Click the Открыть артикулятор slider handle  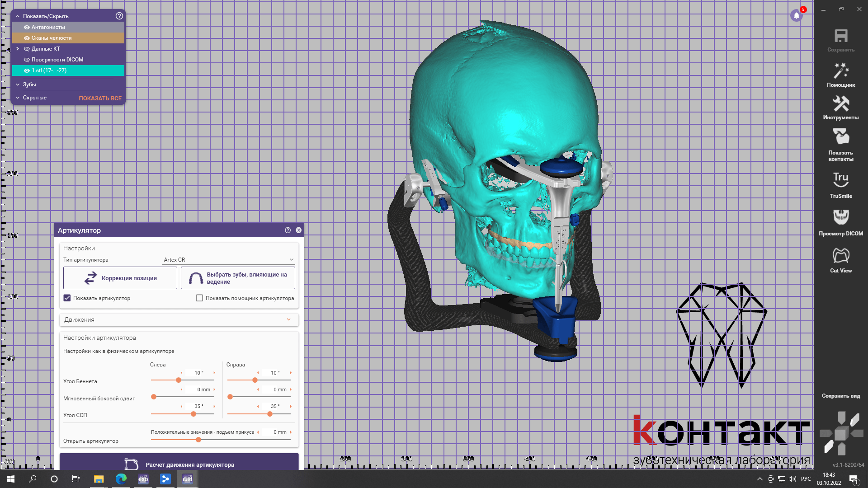(x=198, y=440)
